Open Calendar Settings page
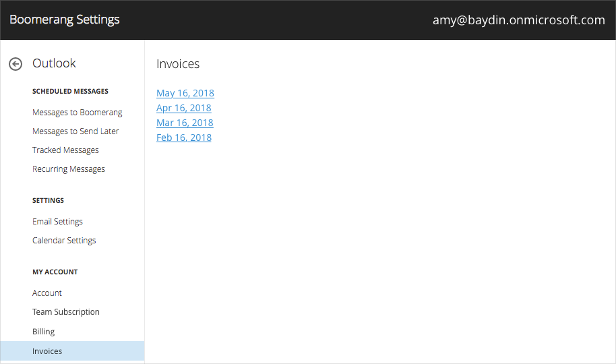 pyautogui.click(x=64, y=241)
